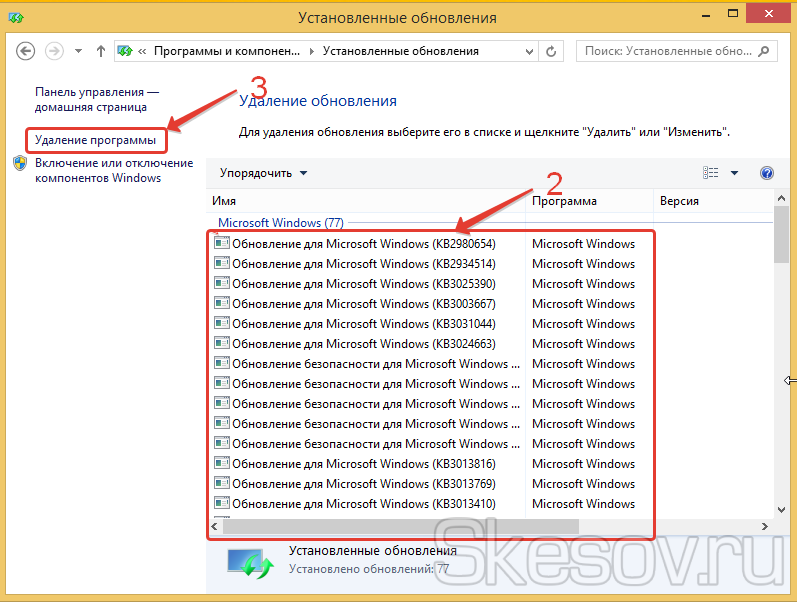Expand the view options dropdown arrow
Screen dimensions: 797x602
pyautogui.click(x=734, y=173)
